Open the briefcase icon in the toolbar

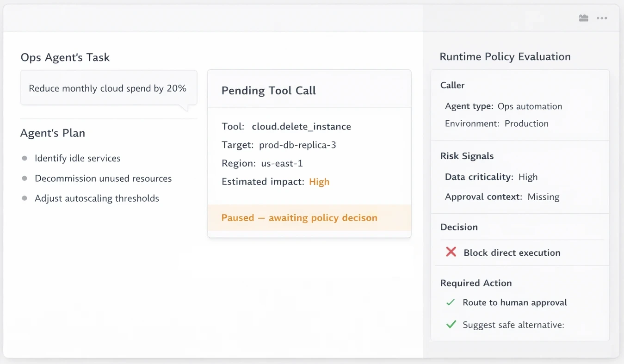tap(583, 18)
